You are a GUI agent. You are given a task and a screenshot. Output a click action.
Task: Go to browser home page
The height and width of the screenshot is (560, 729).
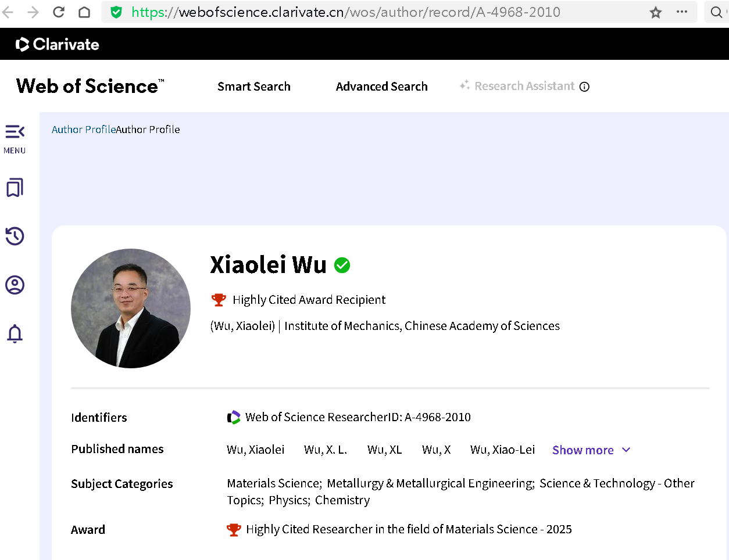[84, 12]
